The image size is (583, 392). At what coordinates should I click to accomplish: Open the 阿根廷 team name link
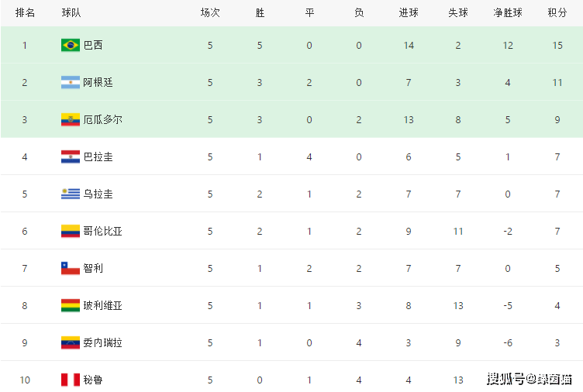98,82
